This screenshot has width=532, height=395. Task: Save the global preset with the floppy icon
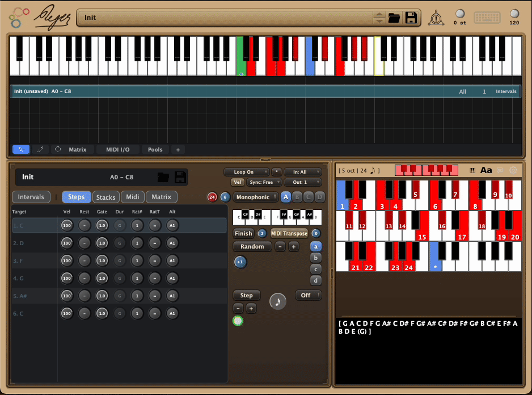pyautogui.click(x=411, y=18)
